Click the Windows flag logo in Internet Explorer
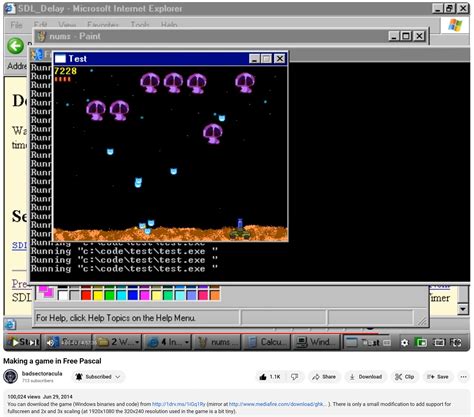Viewport: 474px width, 417px height. click(x=455, y=25)
